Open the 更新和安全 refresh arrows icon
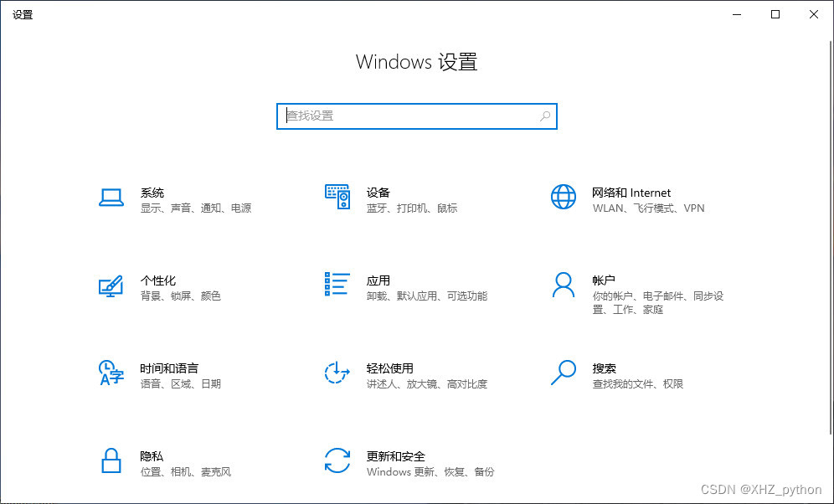 click(x=337, y=460)
